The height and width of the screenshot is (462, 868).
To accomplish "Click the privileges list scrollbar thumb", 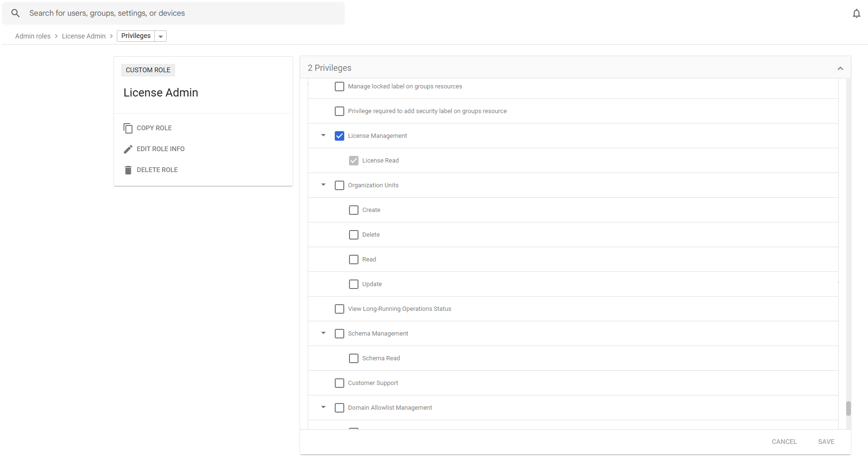I will pyautogui.click(x=848, y=408).
